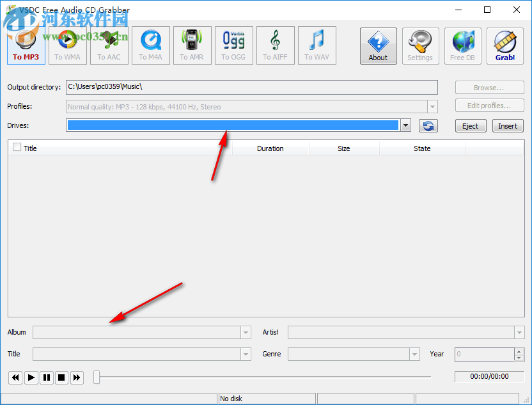Eject the disc drive

pos(471,125)
